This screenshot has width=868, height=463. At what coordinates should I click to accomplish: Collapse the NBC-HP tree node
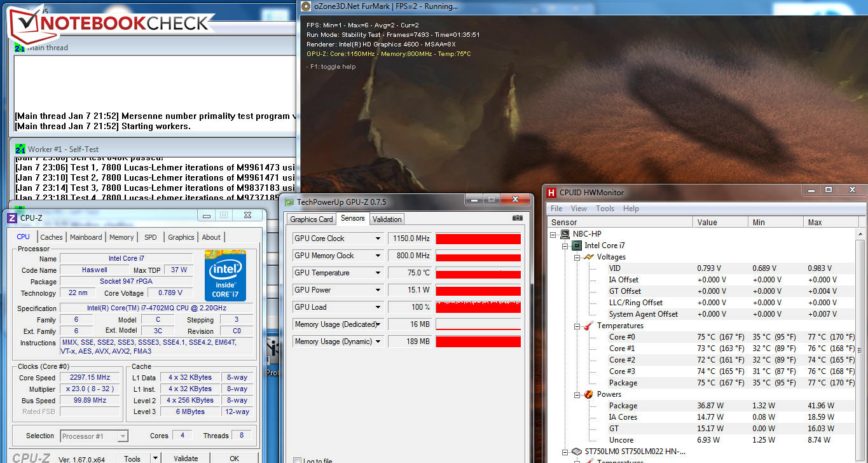[554, 234]
